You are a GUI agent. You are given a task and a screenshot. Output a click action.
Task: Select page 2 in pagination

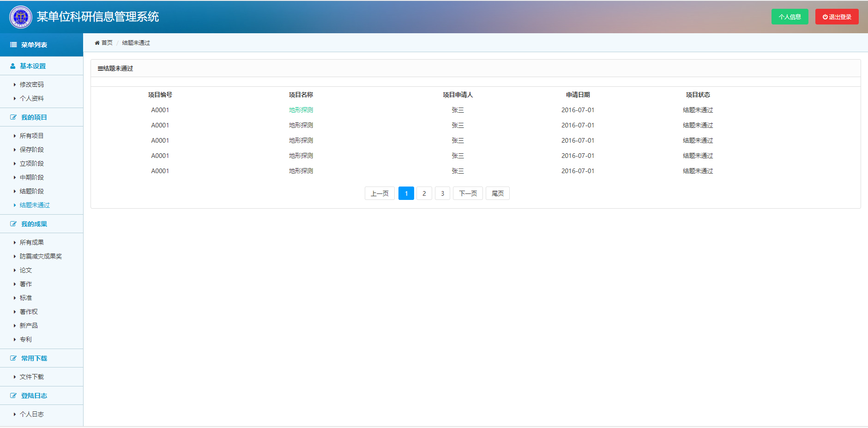[x=424, y=193]
